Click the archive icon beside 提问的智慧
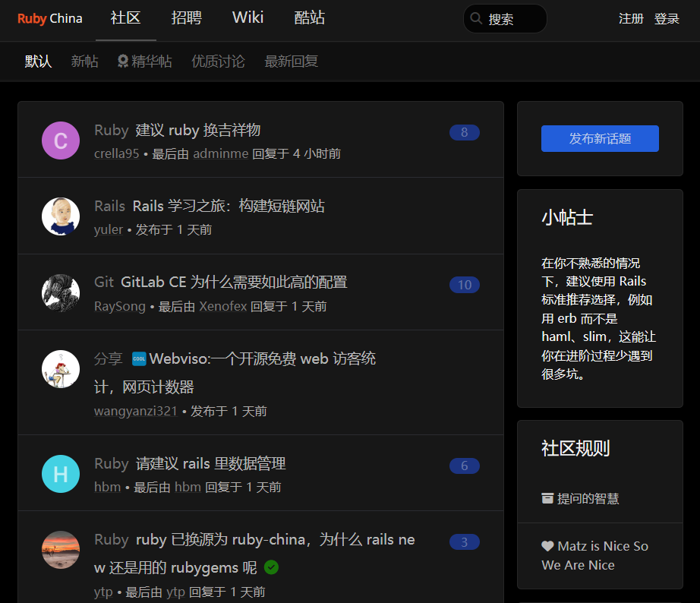The image size is (700, 603). [547, 498]
